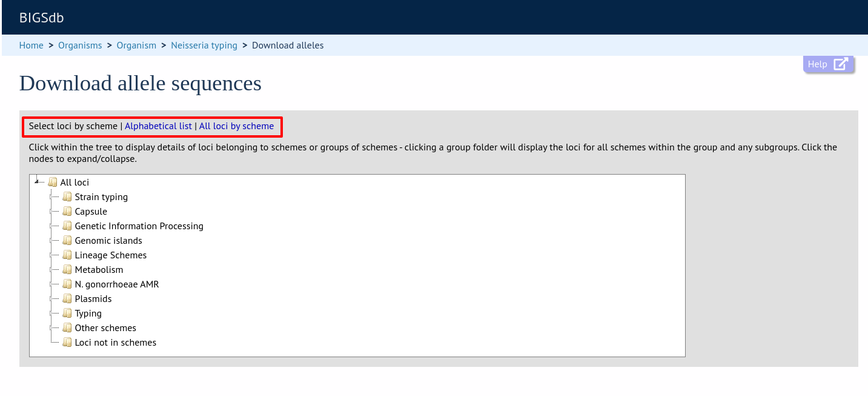The image size is (868, 396).
Task: Click the Strain typing folder icon
Action: point(67,196)
